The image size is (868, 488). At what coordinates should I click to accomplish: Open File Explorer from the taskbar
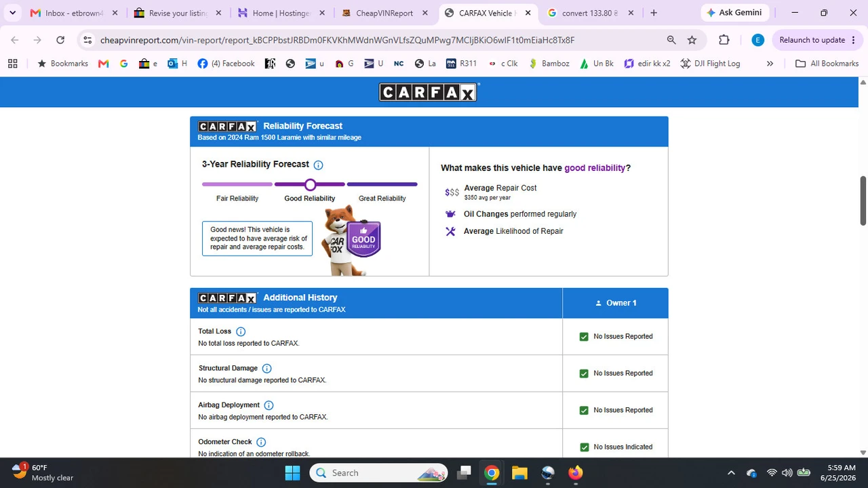[519, 472]
